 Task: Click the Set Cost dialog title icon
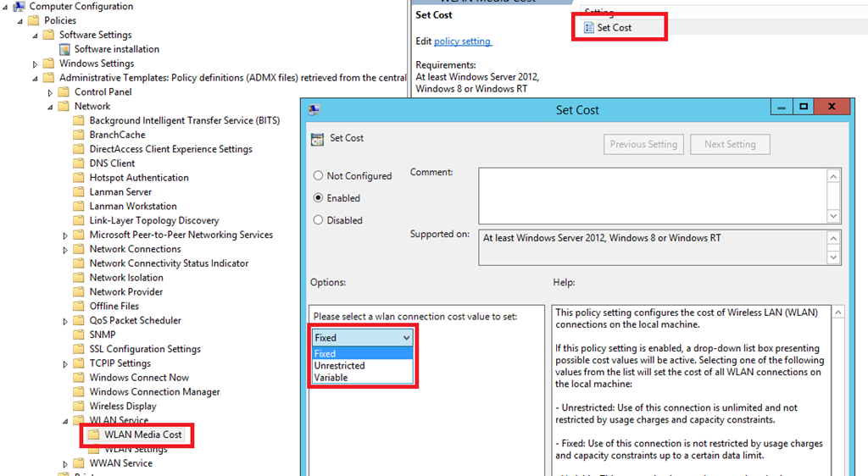tap(314, 110)
